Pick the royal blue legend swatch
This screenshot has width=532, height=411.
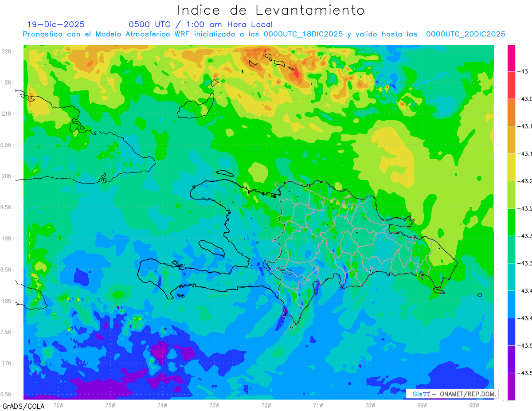[x=511, y=332]
